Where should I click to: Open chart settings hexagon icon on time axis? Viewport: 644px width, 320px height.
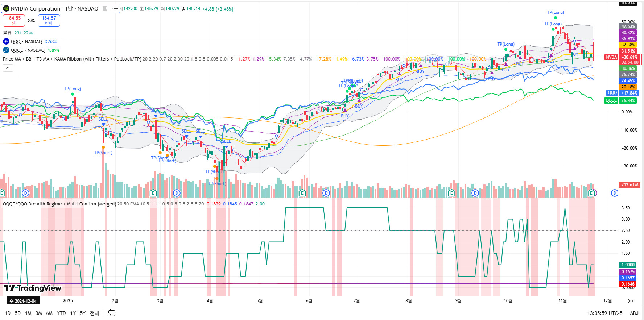point(630,301)
